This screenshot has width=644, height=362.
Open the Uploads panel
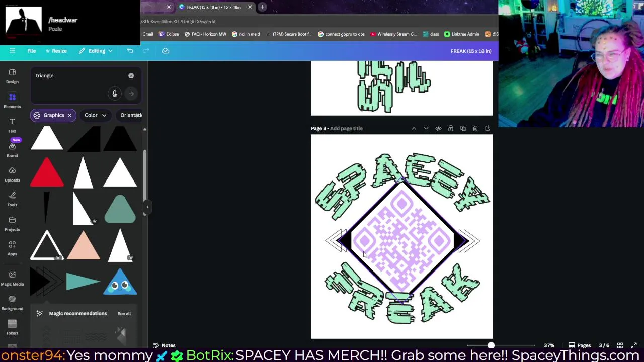pyautogui.click(x=12, y=175)
